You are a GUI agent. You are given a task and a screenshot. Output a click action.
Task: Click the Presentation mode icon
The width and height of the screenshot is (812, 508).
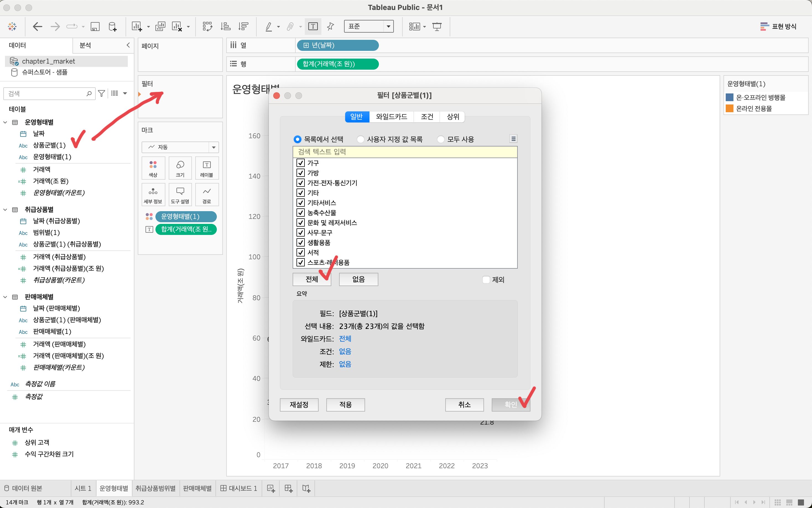tap(437, 26)
